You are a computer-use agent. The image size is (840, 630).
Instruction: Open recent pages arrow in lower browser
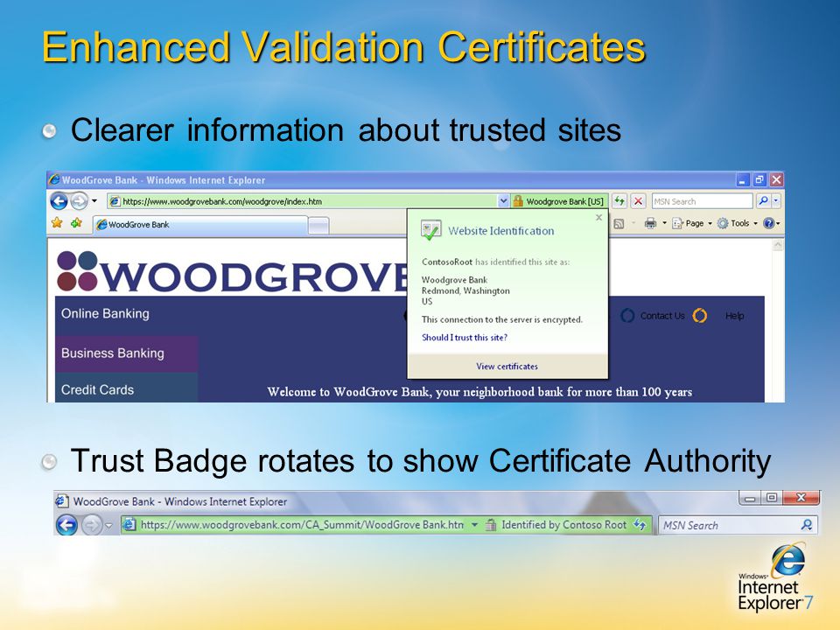(108, 526)
